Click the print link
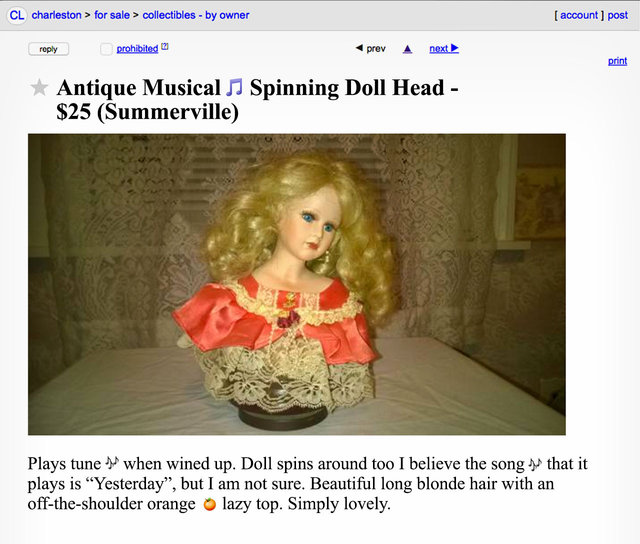 click(x=618, y=61)
